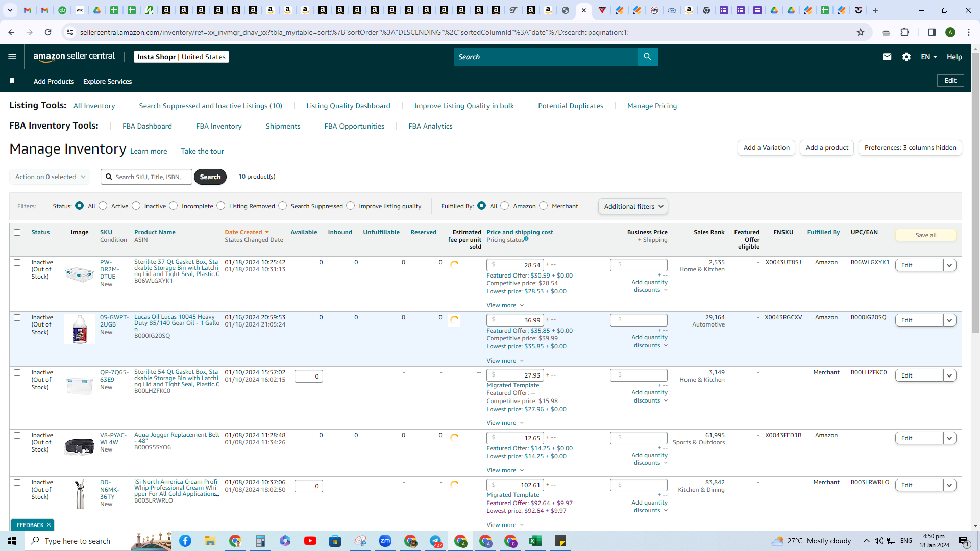Open Excel from the taskbar

coord(535,541)
